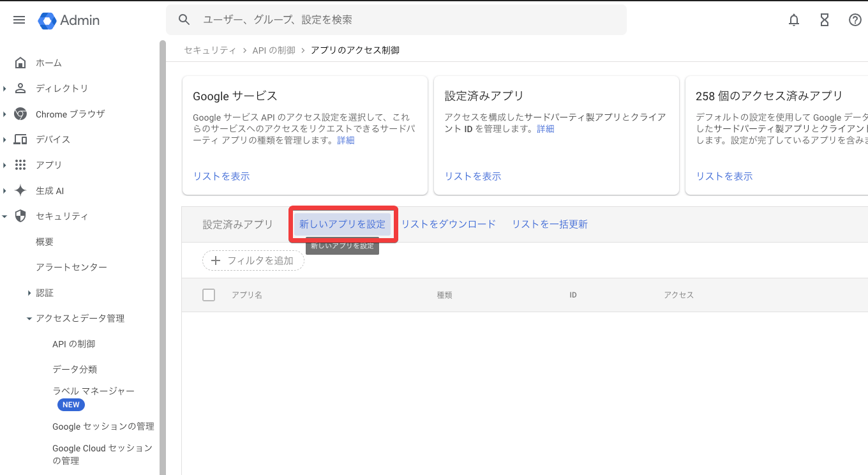Go to API の制御 breadcrumb

(274, 50)
